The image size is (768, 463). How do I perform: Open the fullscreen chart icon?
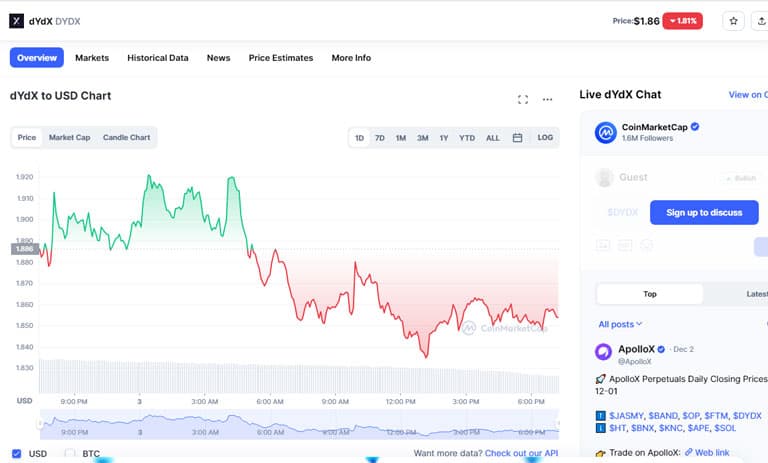pyautogui.click(x=523, y=99)
